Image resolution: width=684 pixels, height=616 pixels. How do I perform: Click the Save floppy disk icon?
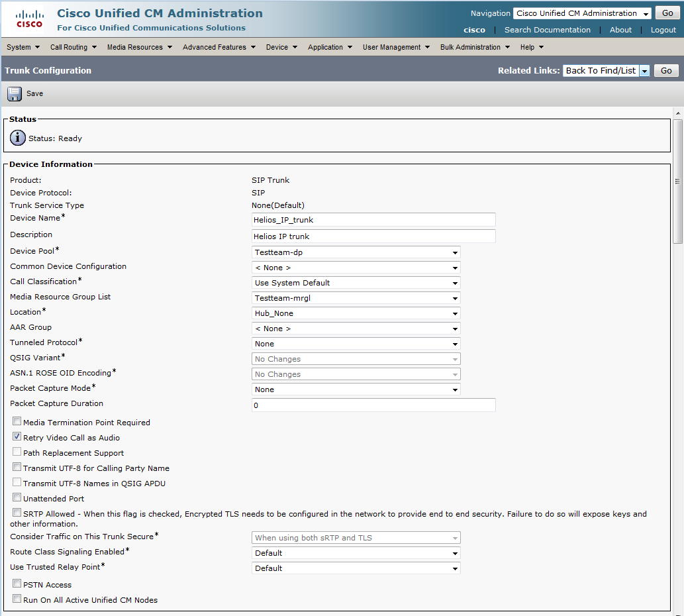pyautogui.click(x=15, y=93)
